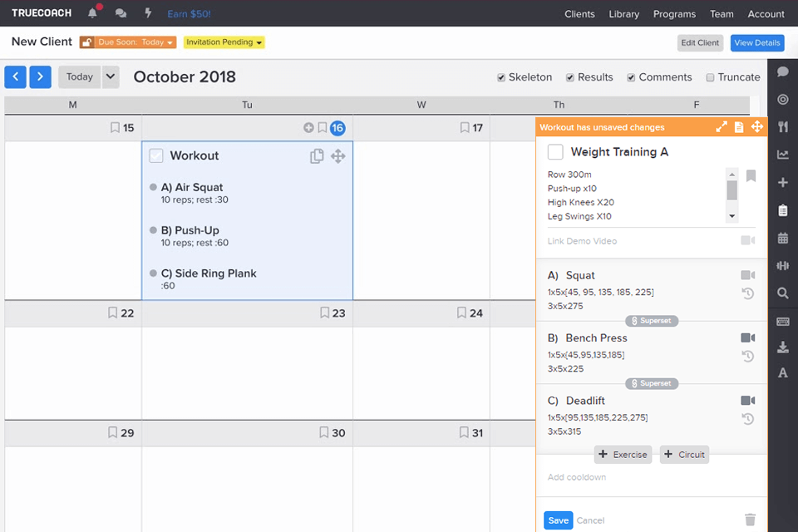Delete the workout with trash icon
Screen dimensions: 798x532
coord(750,520)
